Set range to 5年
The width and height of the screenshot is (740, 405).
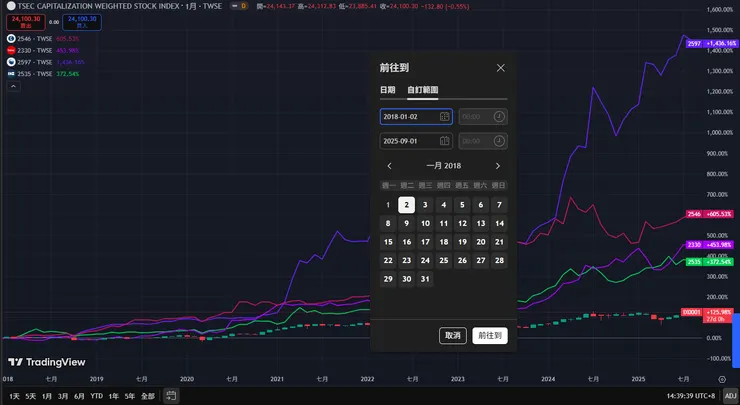point(130,396)
